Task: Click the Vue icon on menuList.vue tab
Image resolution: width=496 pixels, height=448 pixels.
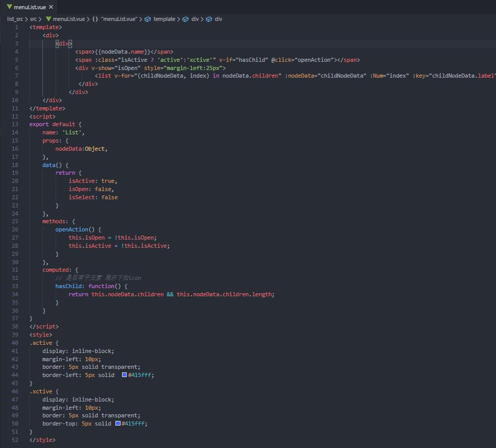Action: (x=10, y=7)
